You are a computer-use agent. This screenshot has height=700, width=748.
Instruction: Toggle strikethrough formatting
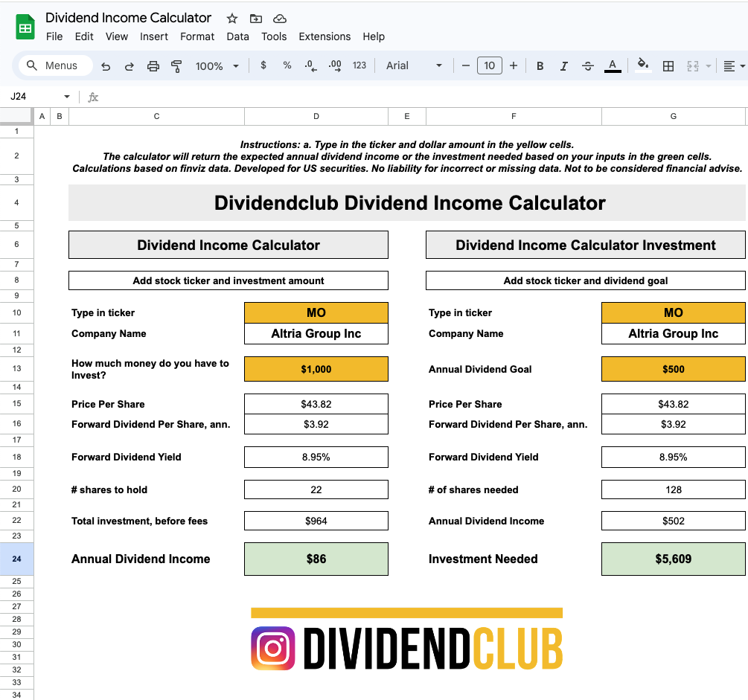587,65
